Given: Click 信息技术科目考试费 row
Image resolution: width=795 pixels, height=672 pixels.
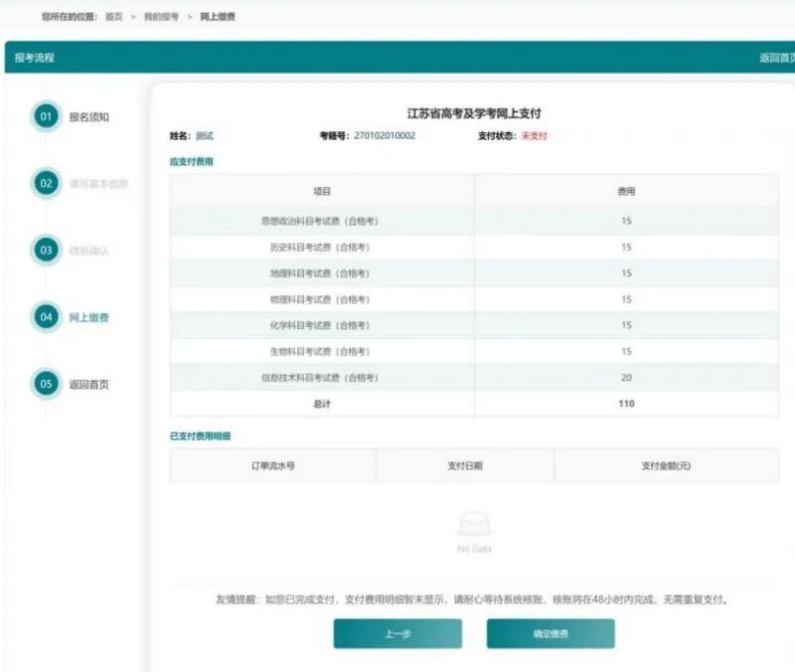Looking at the screenshot, I should (x=475, y=378).
